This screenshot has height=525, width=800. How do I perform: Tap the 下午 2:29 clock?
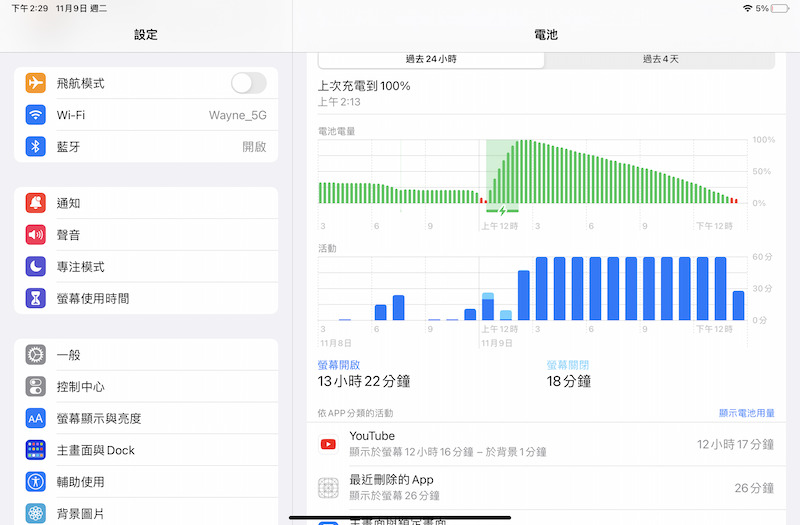30,8
